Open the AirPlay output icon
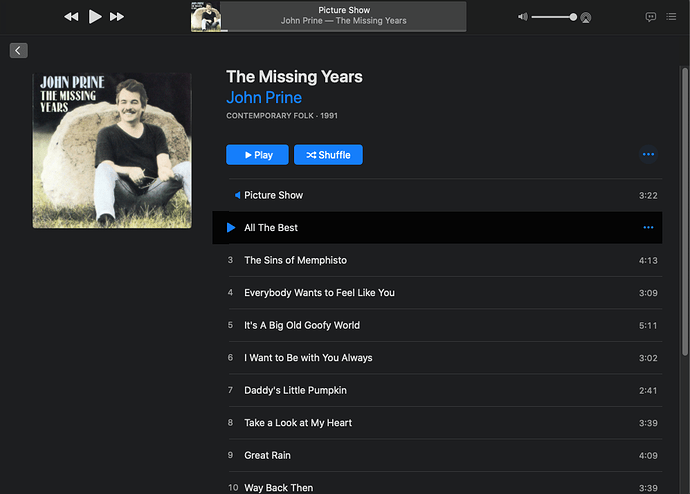This screenshot has width=690, height=494. tap(586, 18)
